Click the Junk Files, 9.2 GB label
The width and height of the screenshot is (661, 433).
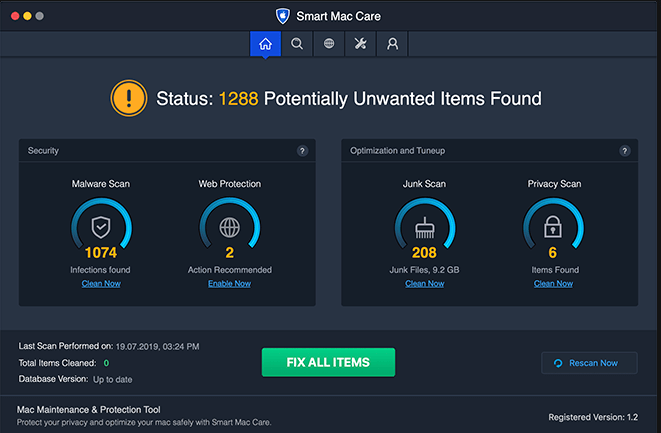coord(424,270)
